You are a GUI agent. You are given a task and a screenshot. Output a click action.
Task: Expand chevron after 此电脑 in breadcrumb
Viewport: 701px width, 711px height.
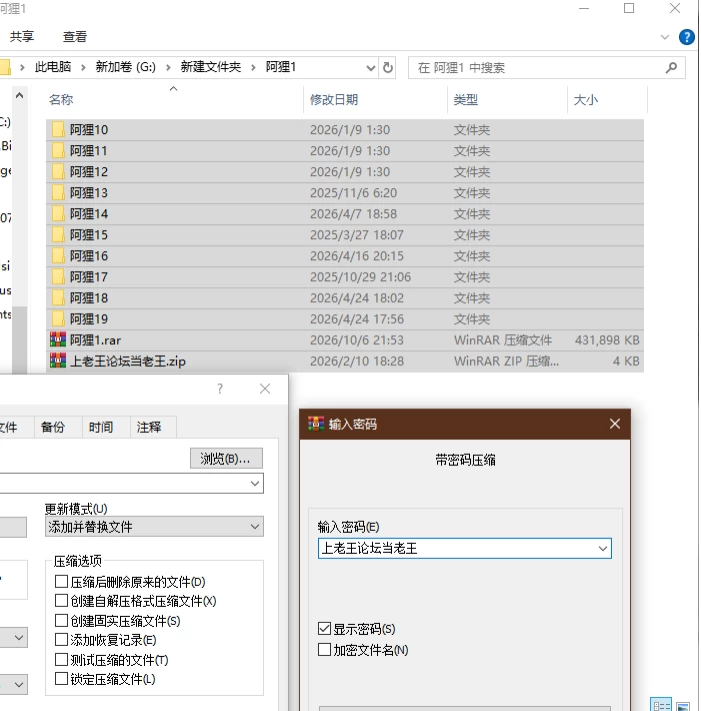83,68
